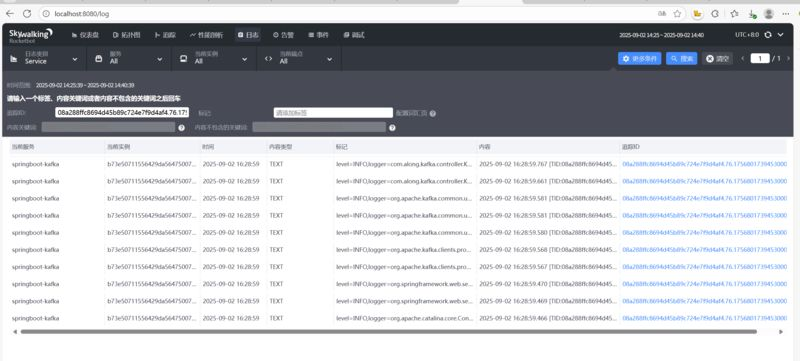800x361 pixels.
Task: Open the 服务 service dropdown showing All
Action: (x=129, y=59)
